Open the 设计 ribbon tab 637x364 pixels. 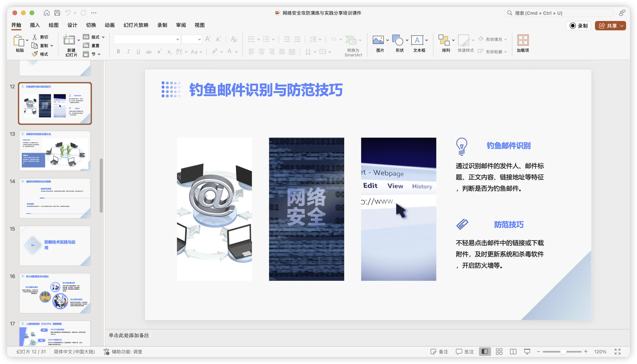click(72, 25)
